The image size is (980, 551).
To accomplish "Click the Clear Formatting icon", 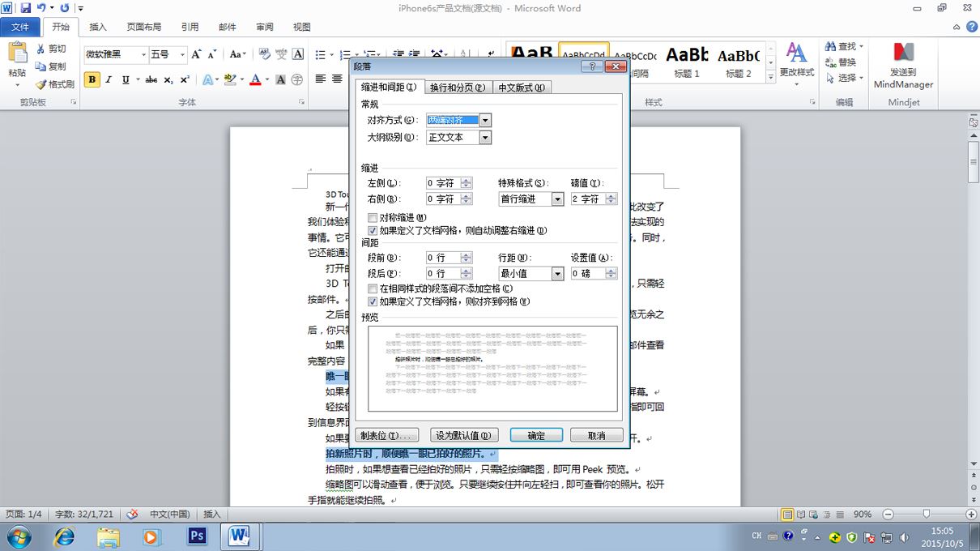I will [x=264, y=54].
